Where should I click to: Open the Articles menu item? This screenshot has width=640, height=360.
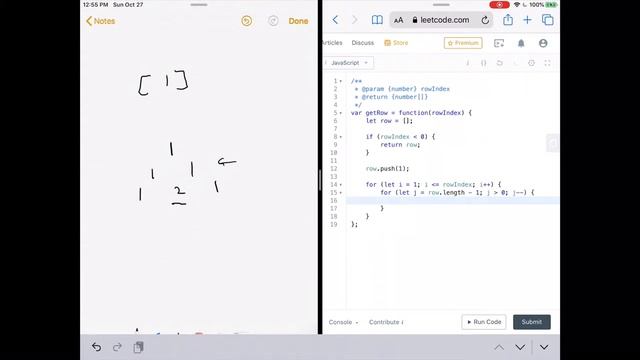[x=332, y=42]
